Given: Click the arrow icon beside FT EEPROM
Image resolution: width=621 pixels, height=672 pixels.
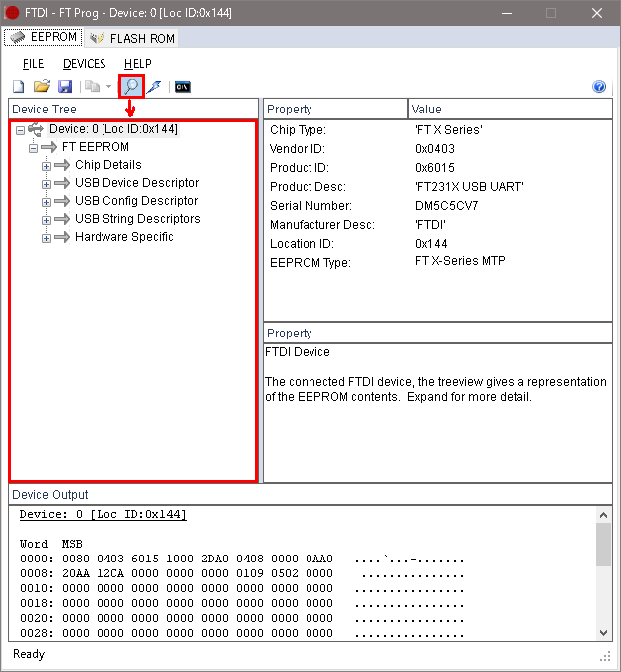Looking at the screenshot, I should [x=49, y=148].
